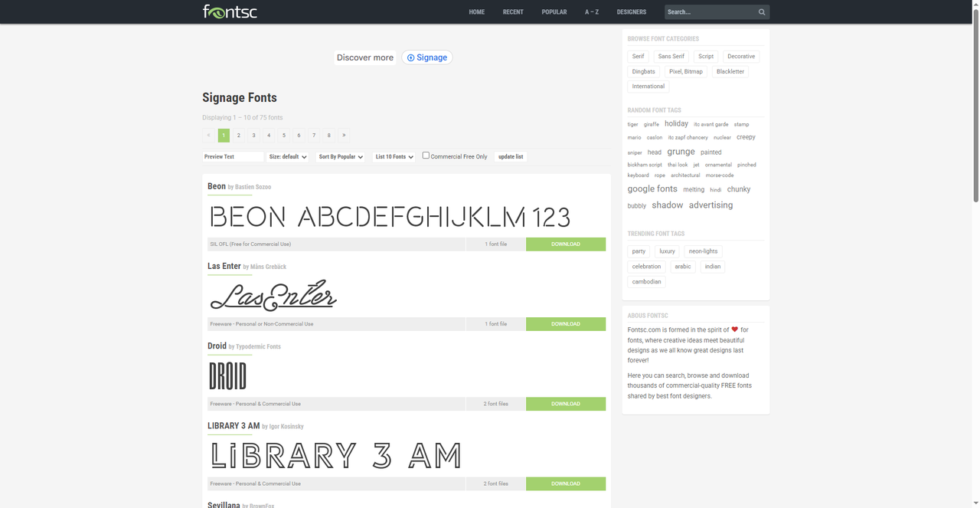
Task: Go to DESIGNERS in the top navigation
Action: 632,12
